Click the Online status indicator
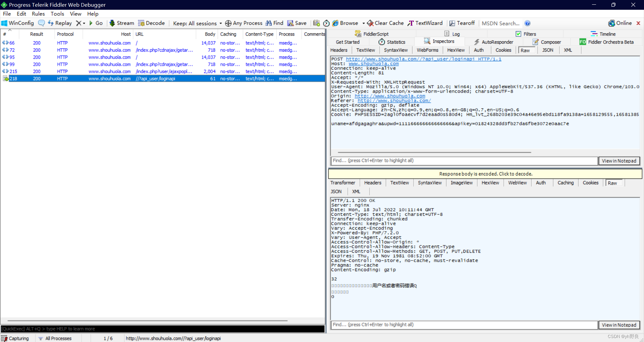Screen dimensions: 644x342 [x=620, y=23]
